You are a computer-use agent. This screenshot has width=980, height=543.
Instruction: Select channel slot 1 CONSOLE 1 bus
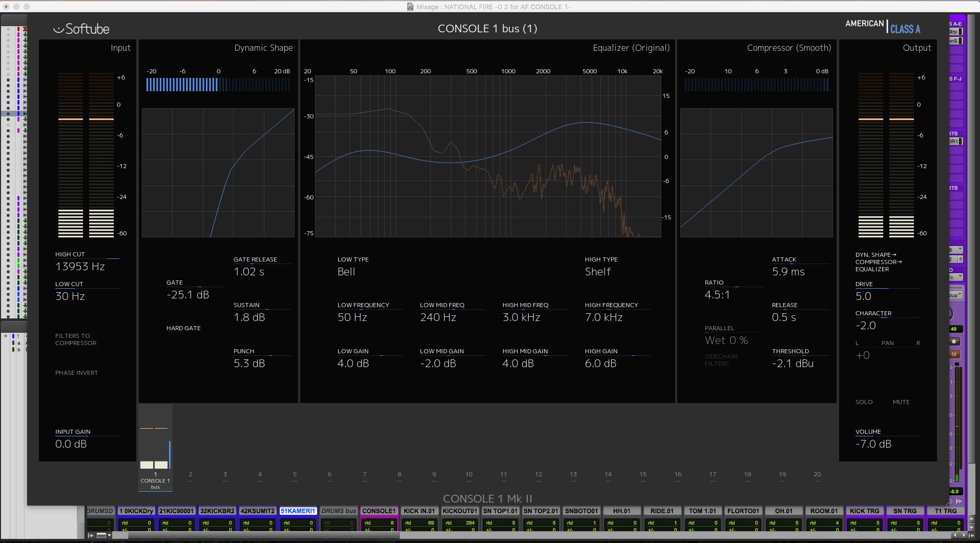tap(155, 481)
